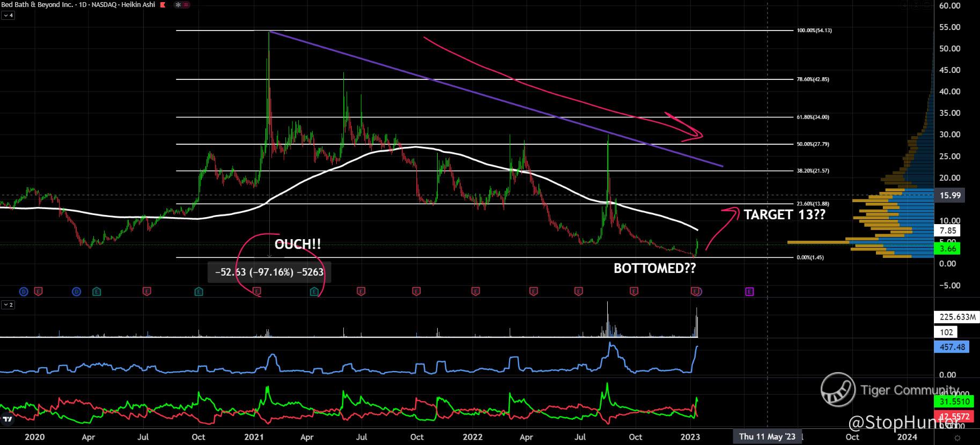
Task: Click the TradingView logo in the chart corner
Action: pos(8,419)
